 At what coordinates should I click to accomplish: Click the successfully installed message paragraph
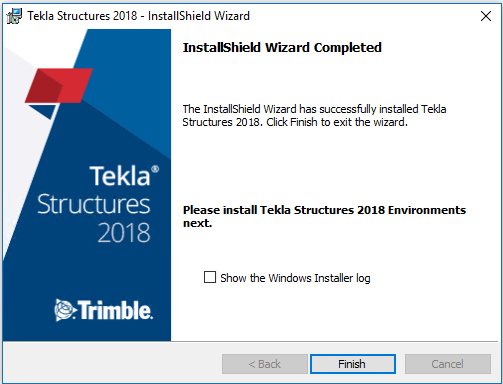point(314,115)
